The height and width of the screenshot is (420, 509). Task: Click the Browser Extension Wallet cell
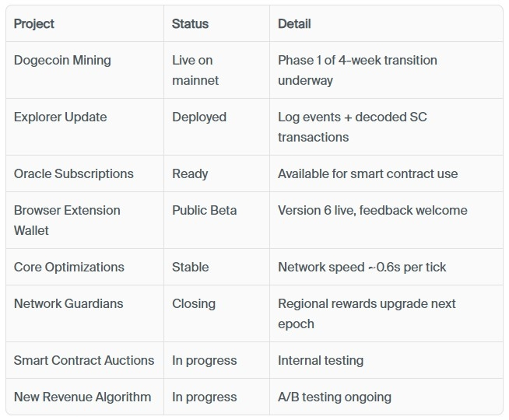67,220
